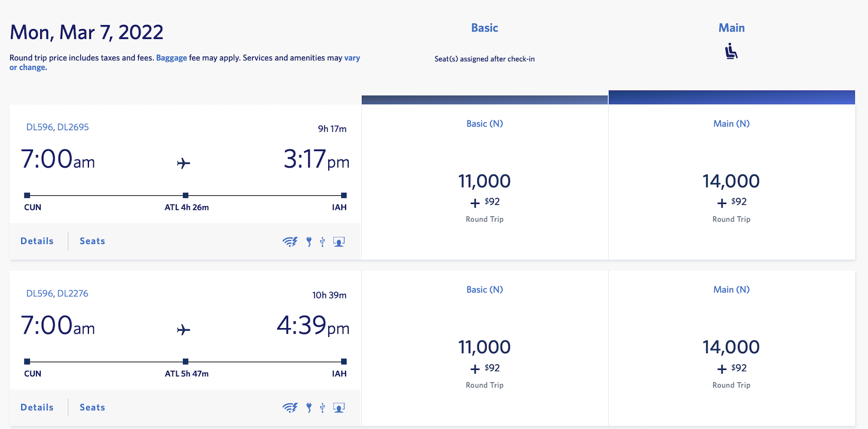
Task: Click the DL596, DL2276 flight numbers link
Action: (x=57, y=293)
